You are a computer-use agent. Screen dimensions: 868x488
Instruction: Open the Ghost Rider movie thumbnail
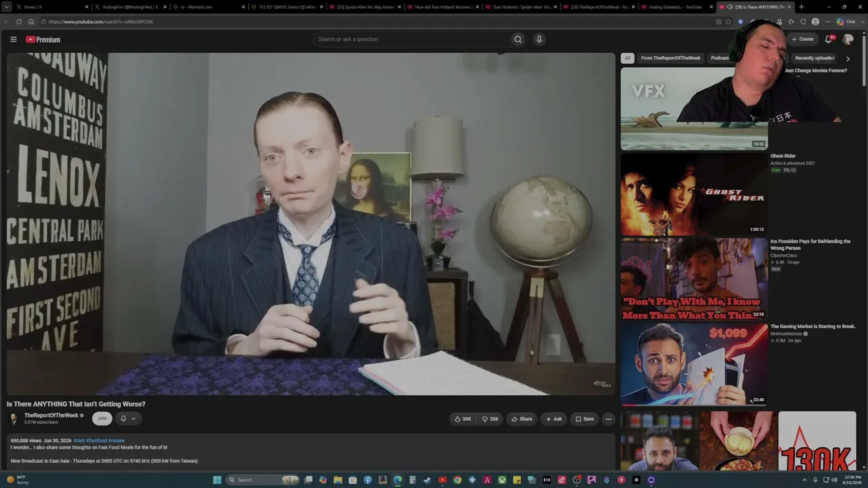[694, 194]
